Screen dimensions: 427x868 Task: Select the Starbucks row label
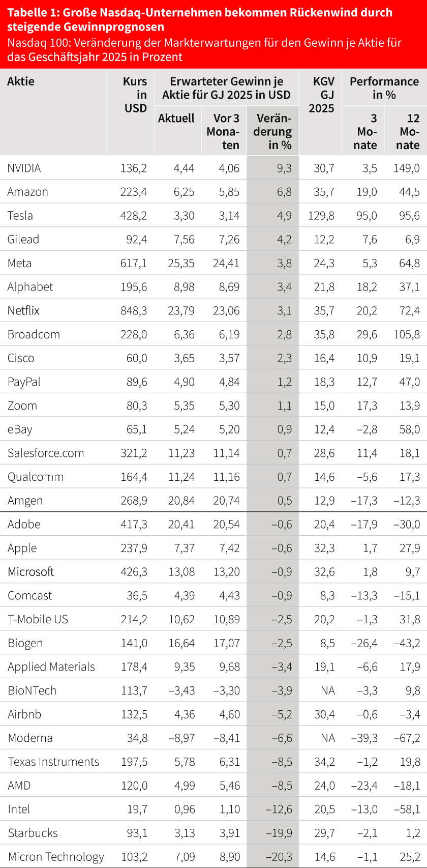click(33, 833)
